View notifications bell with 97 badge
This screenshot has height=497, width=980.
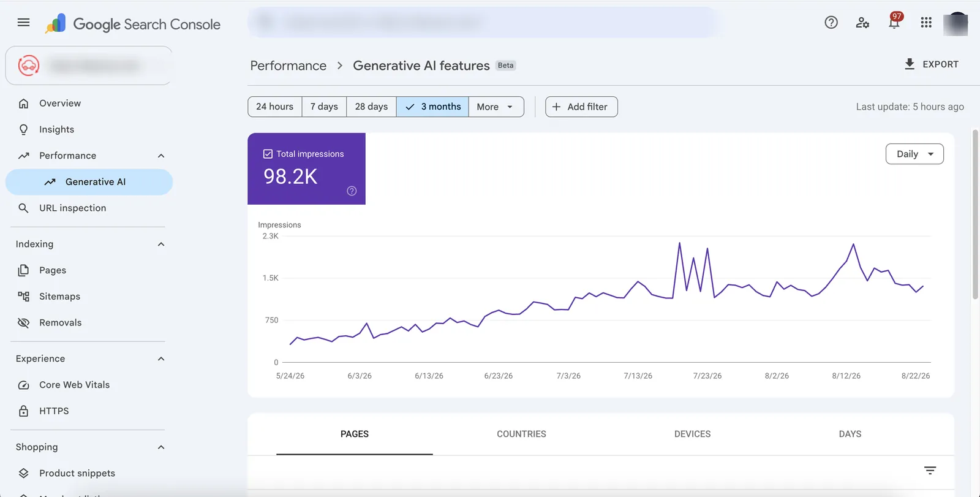click(x=894, y=21)
